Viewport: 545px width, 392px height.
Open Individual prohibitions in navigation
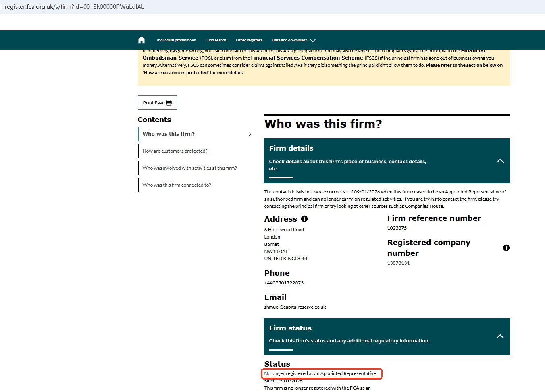pyautogui.click(x=176, y=40)
